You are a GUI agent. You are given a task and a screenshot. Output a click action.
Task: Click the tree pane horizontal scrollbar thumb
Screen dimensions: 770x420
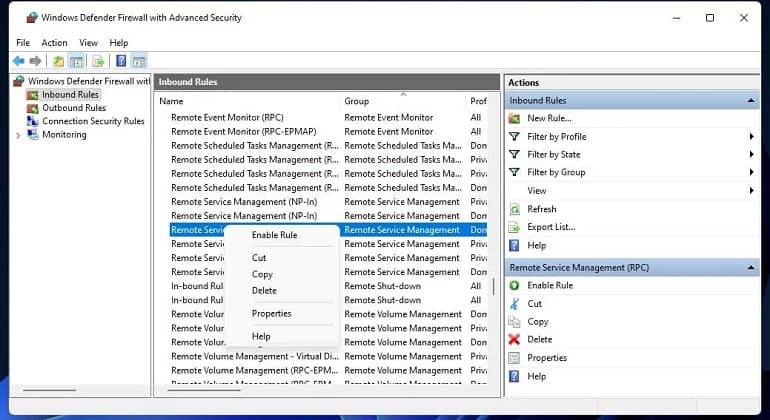(50, 391)
